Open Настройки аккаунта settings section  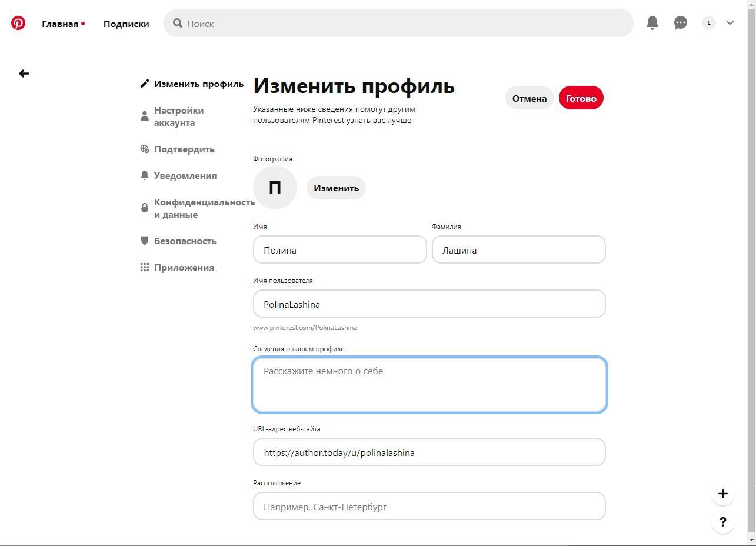point(179,116)
